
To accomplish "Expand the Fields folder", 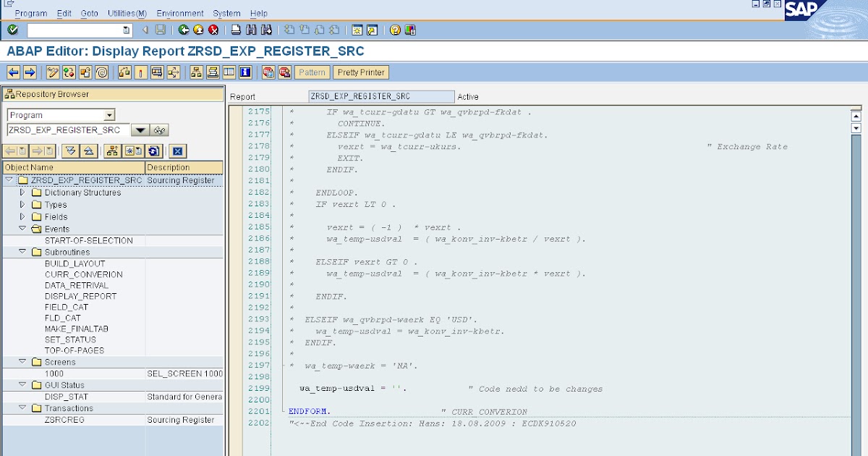I will click(22, 216).
